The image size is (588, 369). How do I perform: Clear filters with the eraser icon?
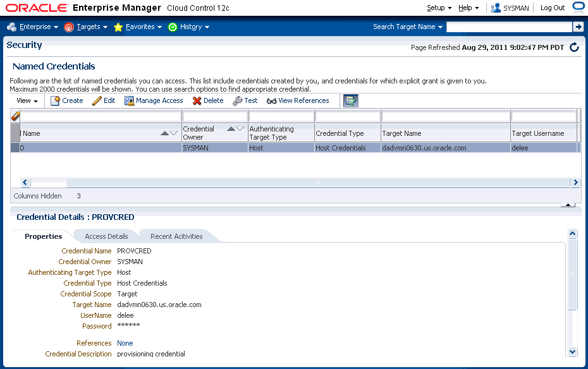click(x=15, y=116)
